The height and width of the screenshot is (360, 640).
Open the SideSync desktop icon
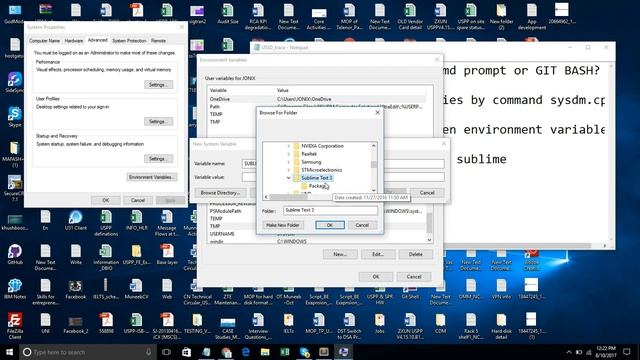15,82
